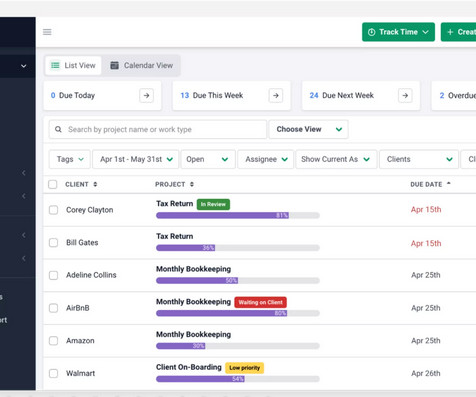Click Corey Clayton's 81% progress bar
Viewport: 476px width, 397px height.
(x=238, y=215)
